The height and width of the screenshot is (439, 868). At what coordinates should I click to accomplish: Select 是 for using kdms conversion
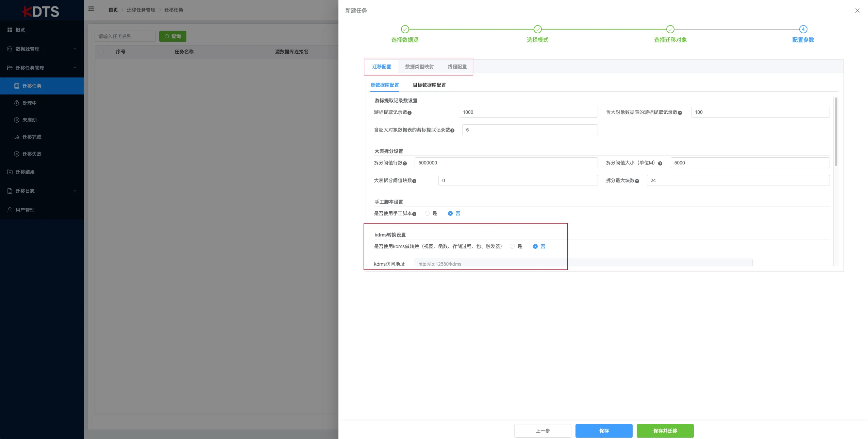point(512,246)
